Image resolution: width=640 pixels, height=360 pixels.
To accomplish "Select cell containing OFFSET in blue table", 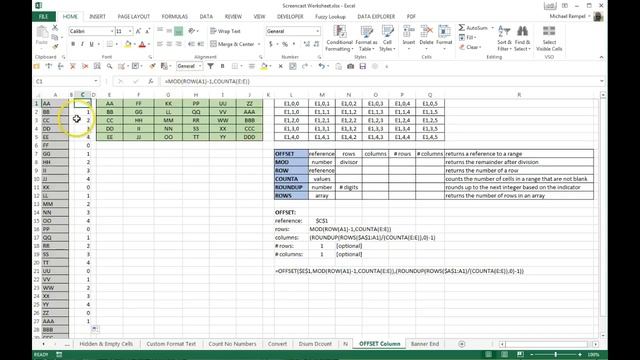I will pyautogui.click(x=291, y=154).
